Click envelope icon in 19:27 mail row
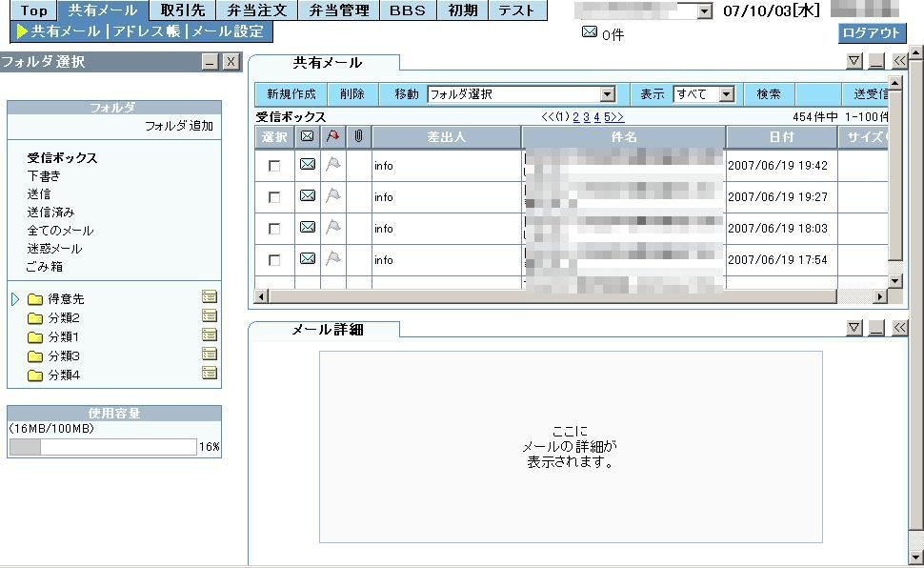 (x=308, y=195)
